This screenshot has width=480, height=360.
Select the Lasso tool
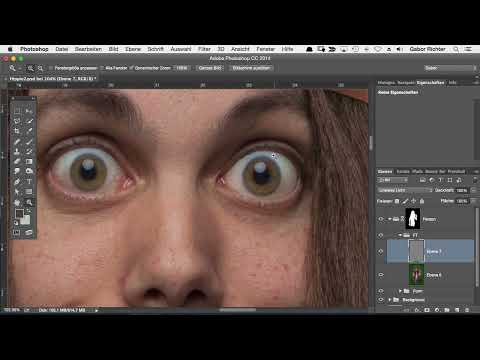pos(17,121)
